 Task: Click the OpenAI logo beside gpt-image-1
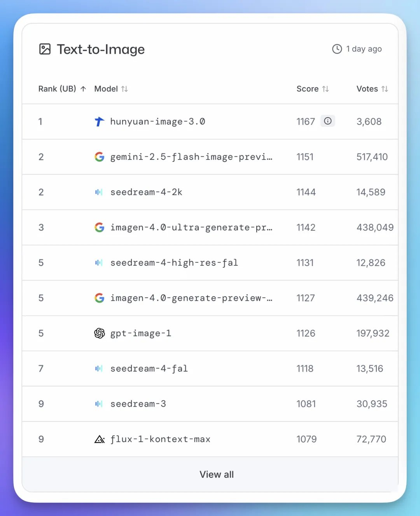coord(99,333)
